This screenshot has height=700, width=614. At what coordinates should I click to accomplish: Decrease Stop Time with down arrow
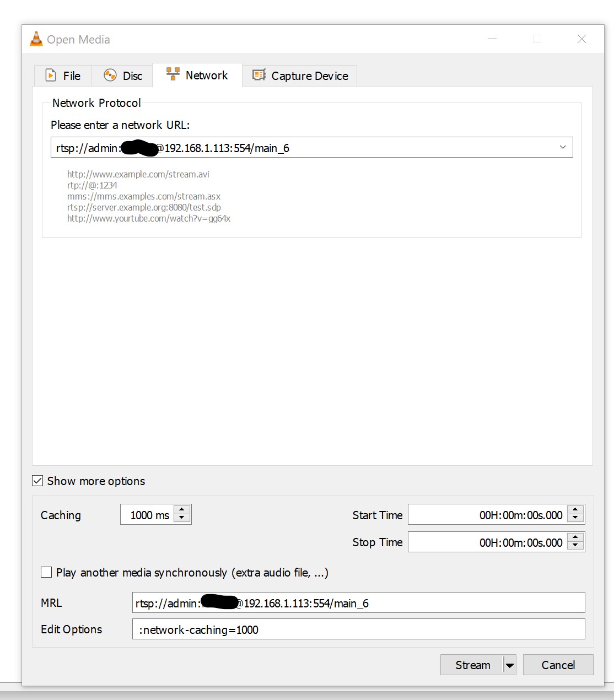[575, 546]
